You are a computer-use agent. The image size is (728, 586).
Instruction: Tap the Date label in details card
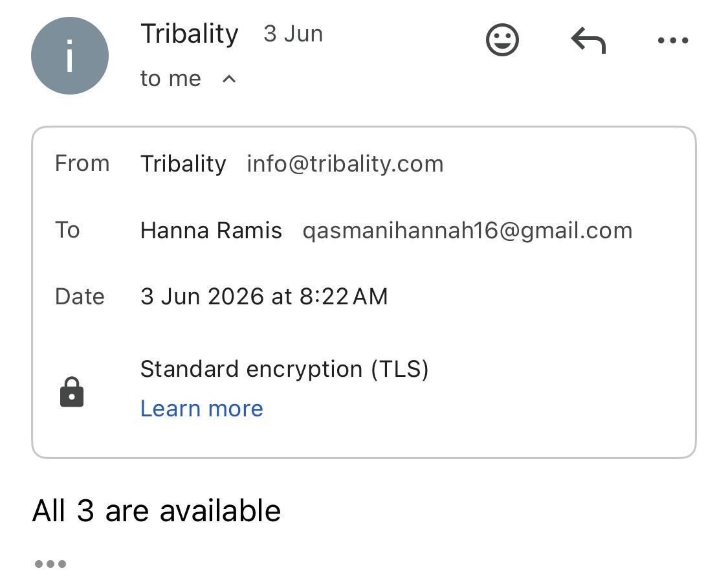pos(80,297)
